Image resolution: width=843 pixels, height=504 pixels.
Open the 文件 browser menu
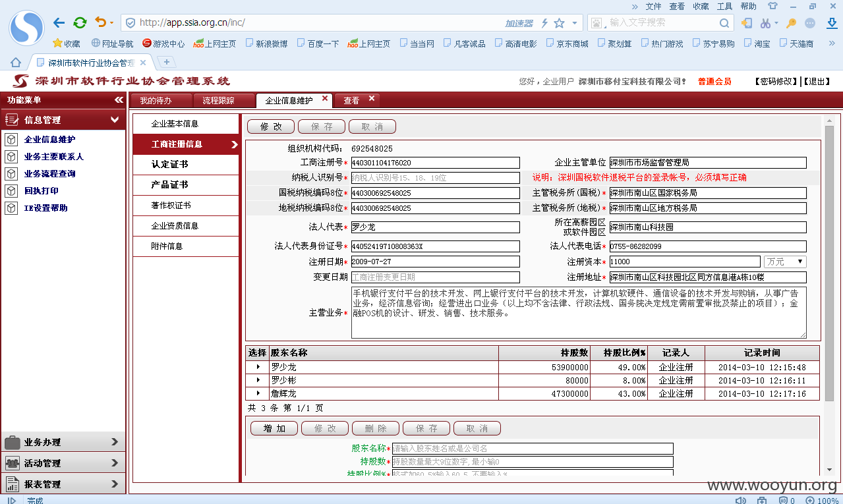[653, 6]
